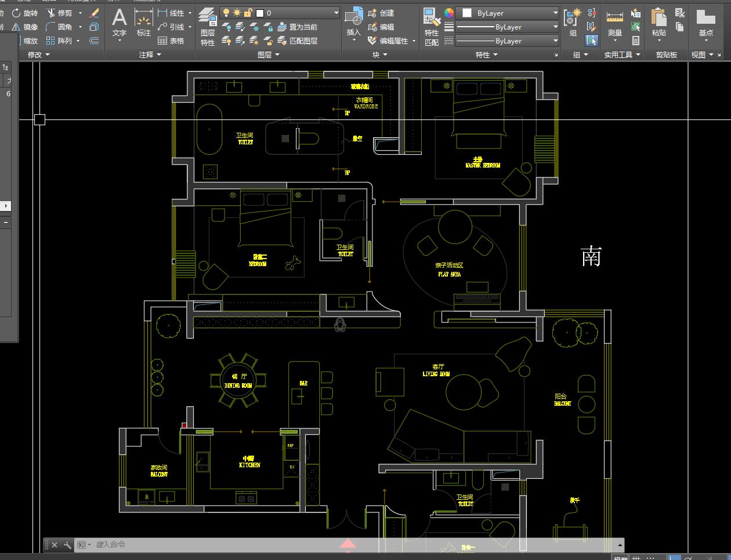Click the Clipboard (剪贴板) panel title
The height and width of the screenshot is (560, 731).
(x=667, y=54)
